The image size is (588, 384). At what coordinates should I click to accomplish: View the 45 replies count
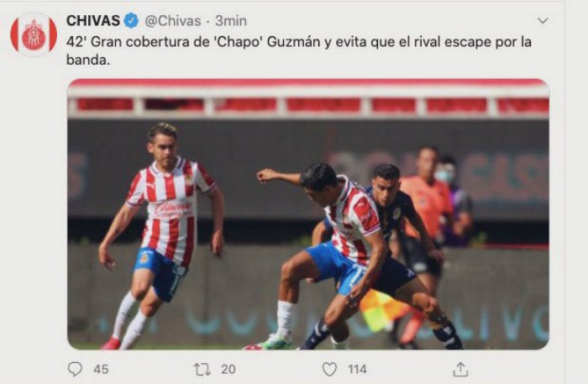pos(101,370)
